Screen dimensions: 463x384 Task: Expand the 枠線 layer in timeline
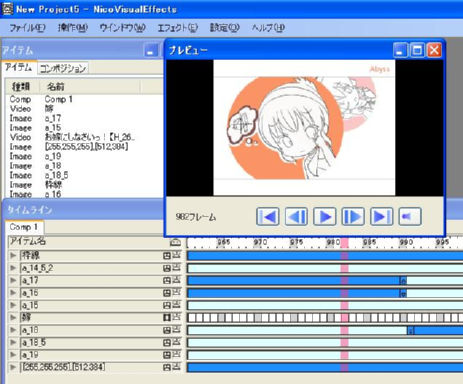(13, 256)
